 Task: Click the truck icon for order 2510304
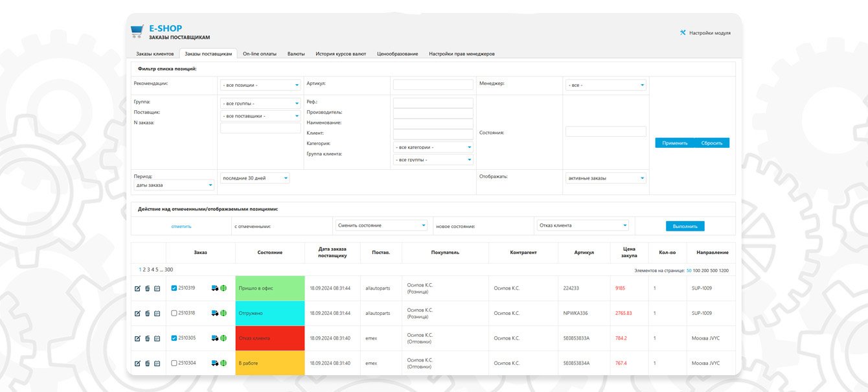215,363
